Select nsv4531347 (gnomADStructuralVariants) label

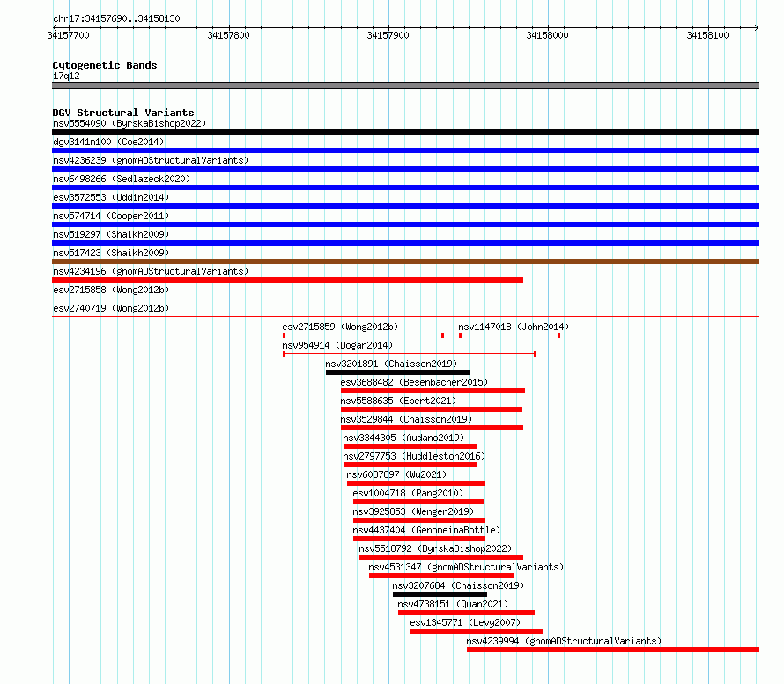pos(466,567)
